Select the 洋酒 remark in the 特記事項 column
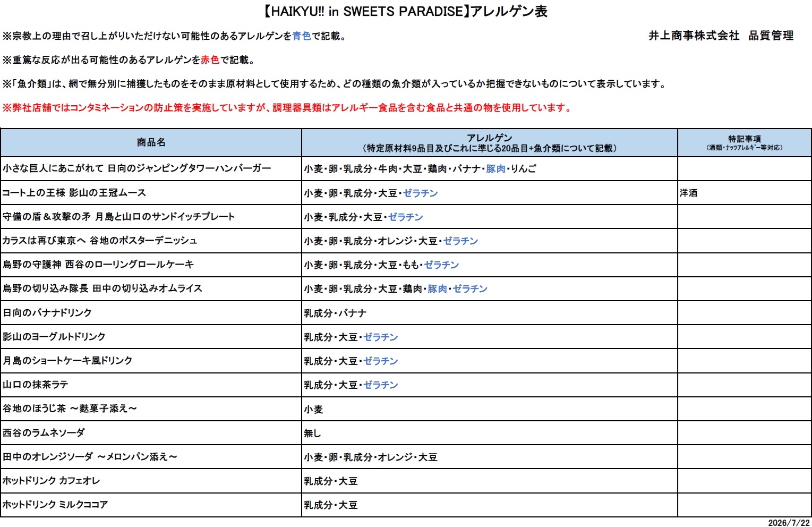Screen dimensions: 812x527 pyautogui.click(x=688, y=193)
